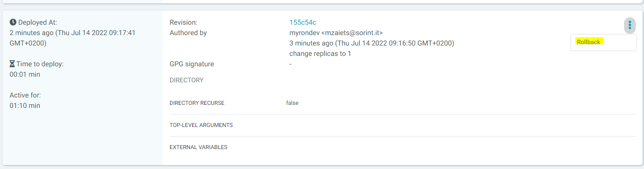Click the 'Authored by' label
The width and height of the screenshot is (644, 169).
[x=188, y=33]
